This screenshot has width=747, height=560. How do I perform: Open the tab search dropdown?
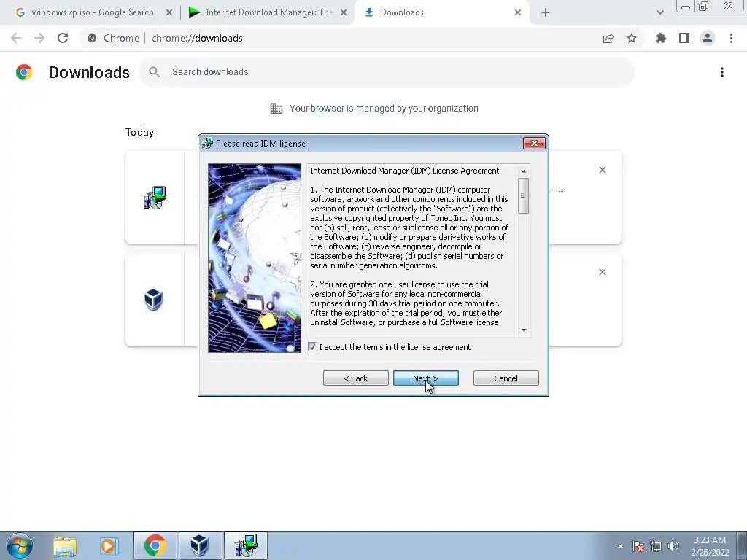[659, 12]
